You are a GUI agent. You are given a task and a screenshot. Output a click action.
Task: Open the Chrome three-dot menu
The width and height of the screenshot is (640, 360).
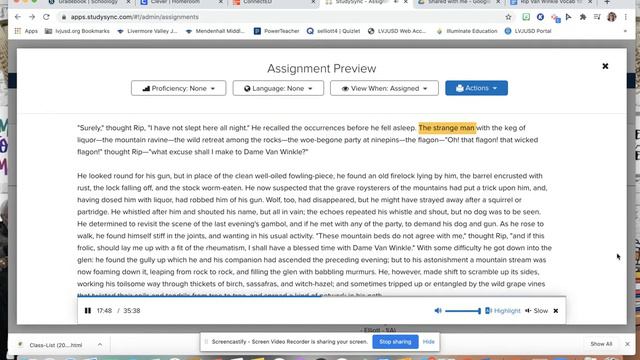(x=625, y=17)
